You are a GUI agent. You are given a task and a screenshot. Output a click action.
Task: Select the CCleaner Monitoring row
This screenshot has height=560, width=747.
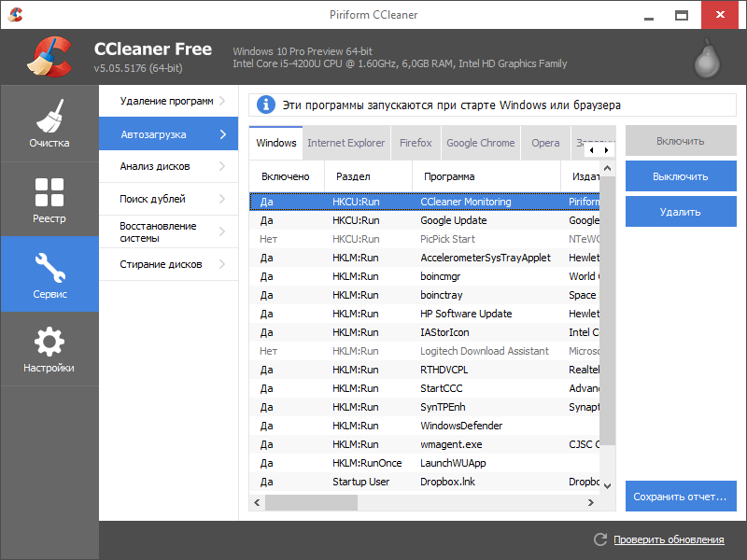425,202
